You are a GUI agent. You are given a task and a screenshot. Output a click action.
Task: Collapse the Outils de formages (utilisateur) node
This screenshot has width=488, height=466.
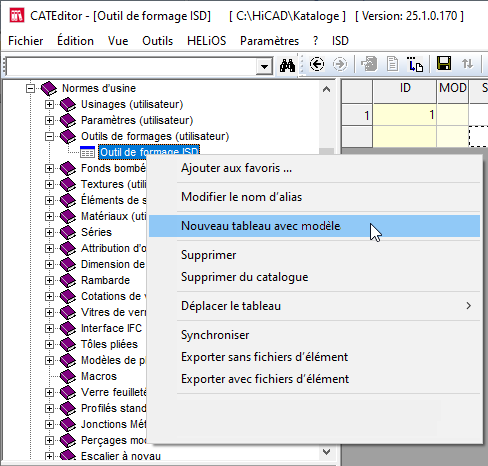(49, 136)
